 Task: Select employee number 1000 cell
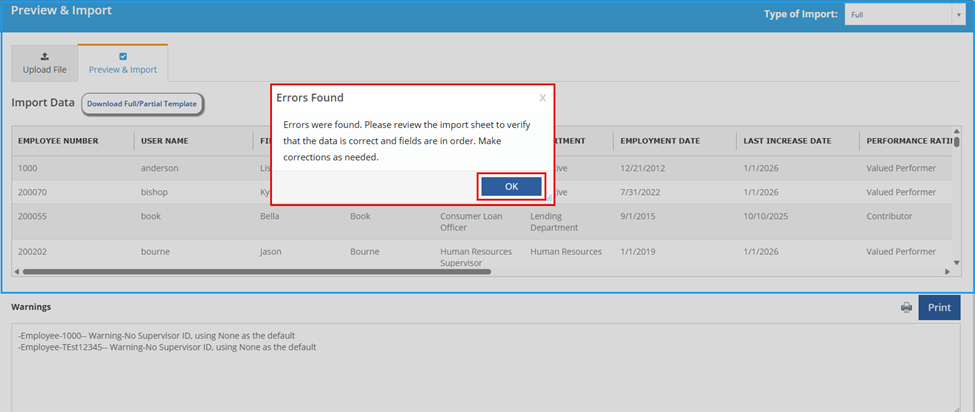pyautogui.click(x=28, y=168)
